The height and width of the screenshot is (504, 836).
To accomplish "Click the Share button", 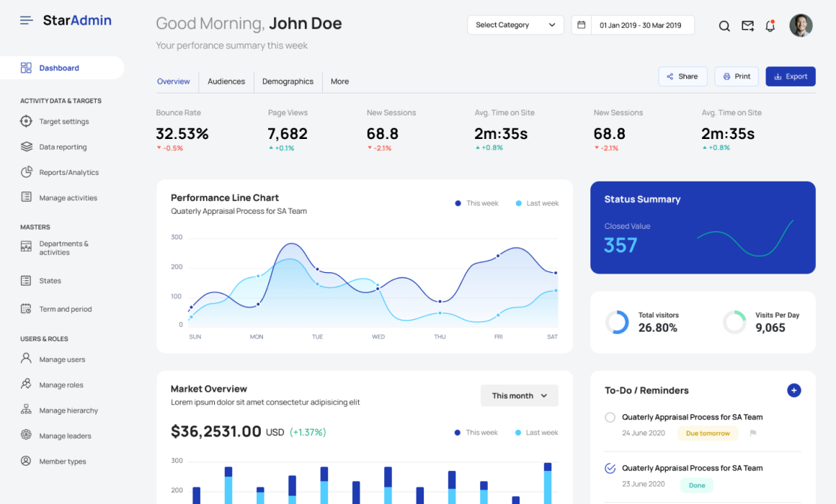I will pos(682,76).
